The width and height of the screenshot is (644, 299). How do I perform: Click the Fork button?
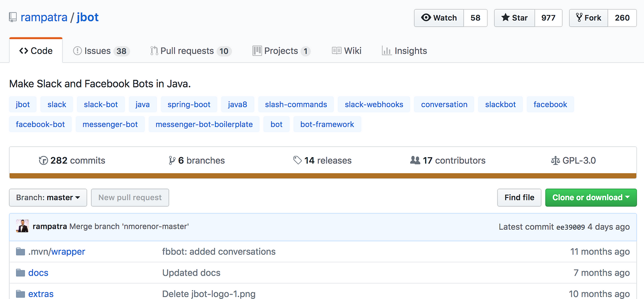point(588,18)
